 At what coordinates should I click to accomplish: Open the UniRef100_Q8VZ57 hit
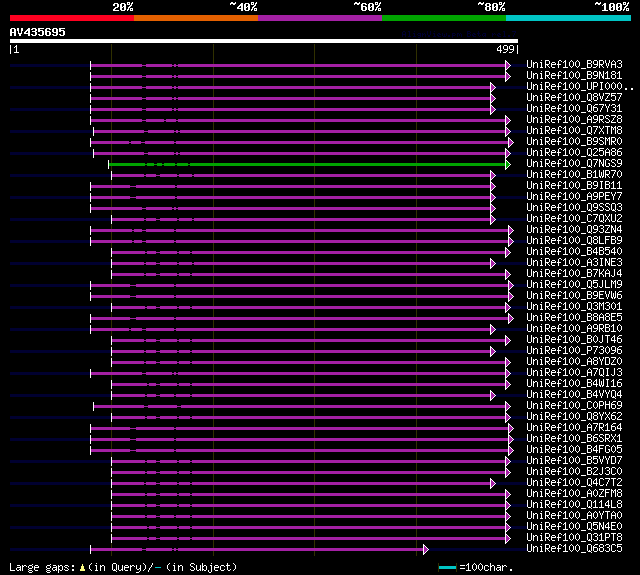574,98
